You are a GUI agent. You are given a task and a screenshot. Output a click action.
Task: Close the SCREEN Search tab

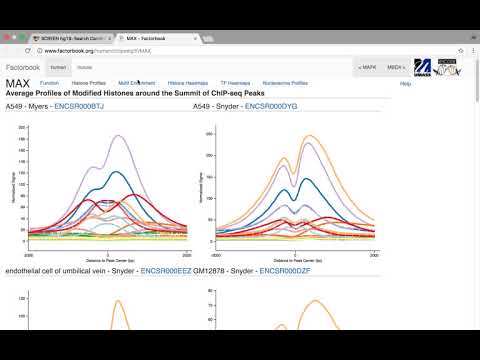[109, 38]
